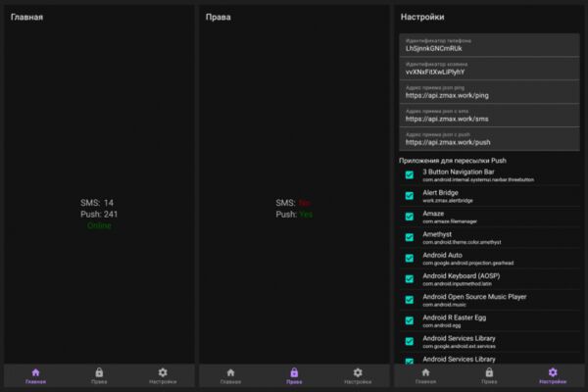Tap the 'com.android.egg' package name
Screen dimensions: 588x392
(x=442, y=325)
